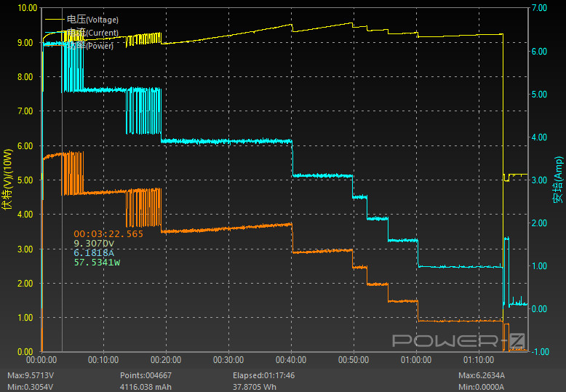Click the 01:00:00 time axis label
The width and height of the screenshot is (566, 392).
[x=416, y=360]
